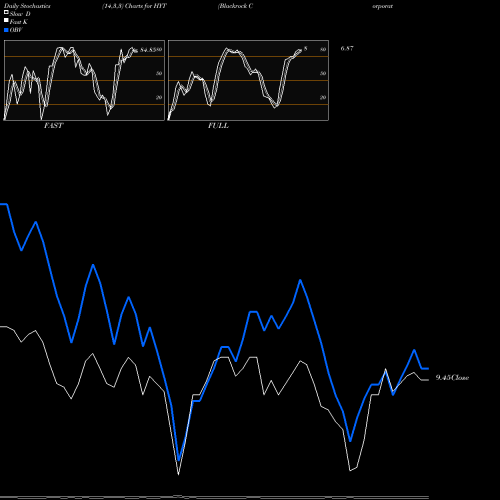Click the 50 axis label in FULL chart
Screen dimensions: 500x500
323,73
